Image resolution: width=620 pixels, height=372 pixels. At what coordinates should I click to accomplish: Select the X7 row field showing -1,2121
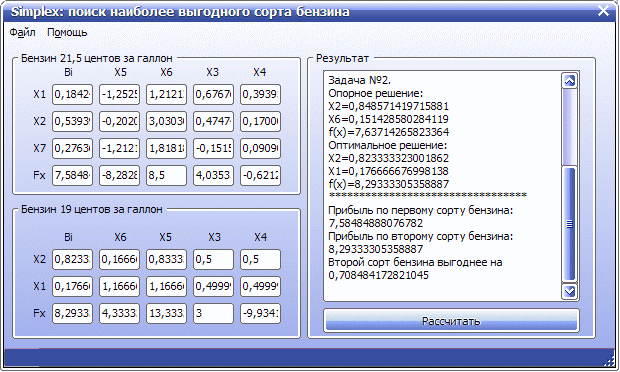pos(119,148)
